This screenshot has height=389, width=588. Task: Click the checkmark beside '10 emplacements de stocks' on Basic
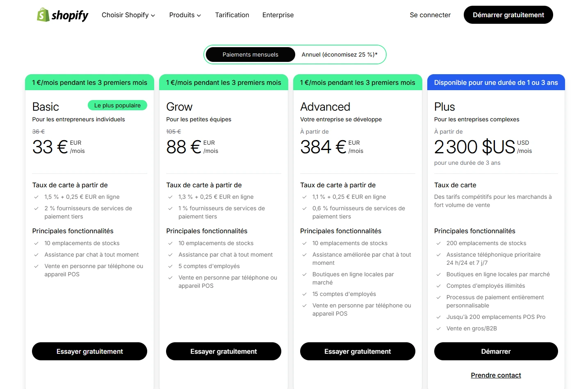pos(36,243)
